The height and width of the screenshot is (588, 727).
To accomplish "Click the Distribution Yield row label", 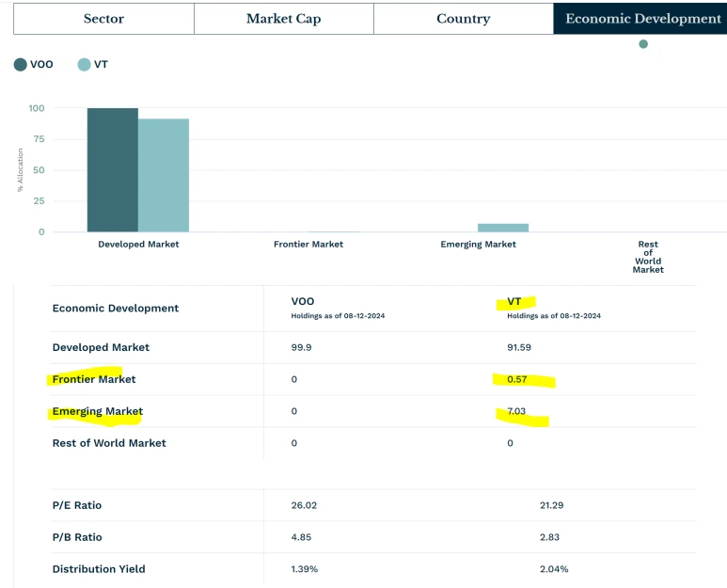I will (99, 569).
